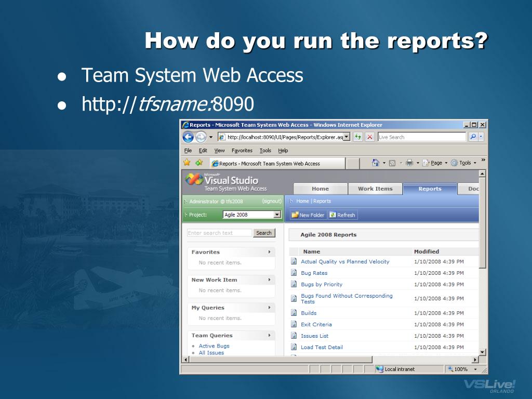Screen dimensions: 532x399
Task: Select the Reports tab
Action: pos(430,189)
